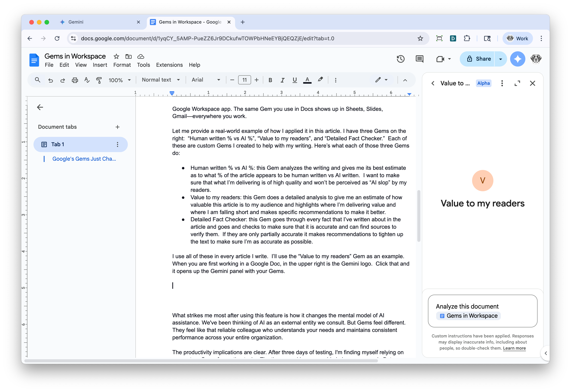Open Gemini panel more options dots
The image size is (571, 392).
tap(502, 83)
